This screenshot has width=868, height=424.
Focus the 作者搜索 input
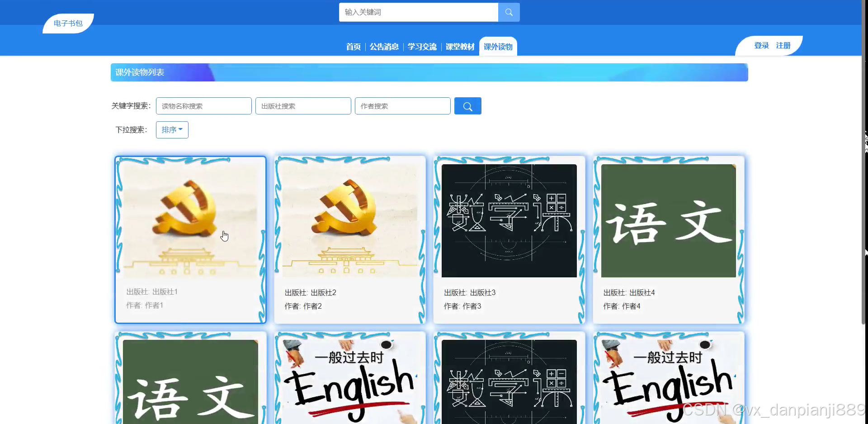click(403, 106)
